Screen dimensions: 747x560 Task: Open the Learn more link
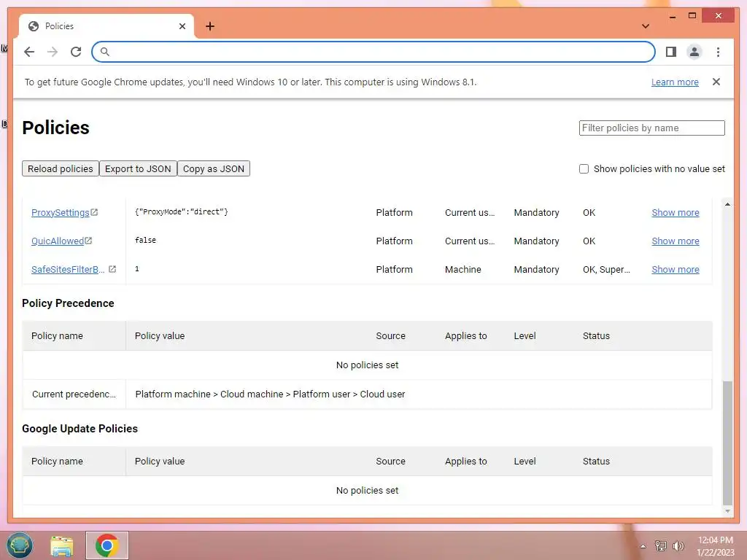click(675, 82)
